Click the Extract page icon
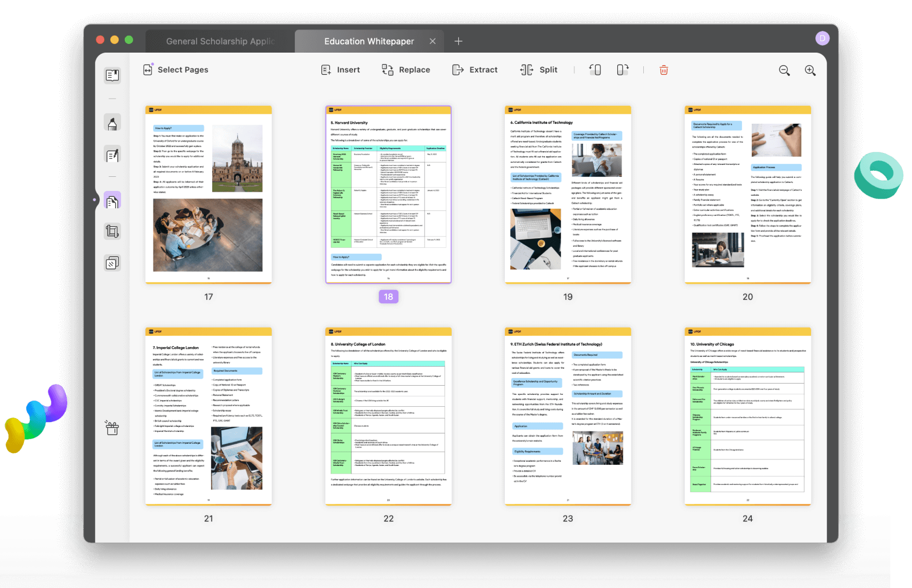Screen dimensions: 912x588 (x=458, y=70)
